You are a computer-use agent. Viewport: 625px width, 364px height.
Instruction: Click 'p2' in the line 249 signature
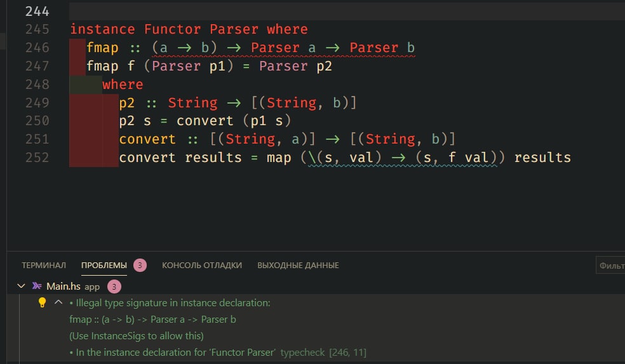(x=127, y=103)
